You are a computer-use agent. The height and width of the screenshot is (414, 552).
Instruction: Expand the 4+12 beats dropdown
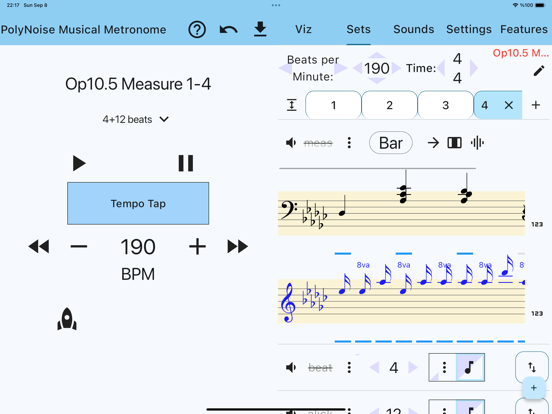136,119
